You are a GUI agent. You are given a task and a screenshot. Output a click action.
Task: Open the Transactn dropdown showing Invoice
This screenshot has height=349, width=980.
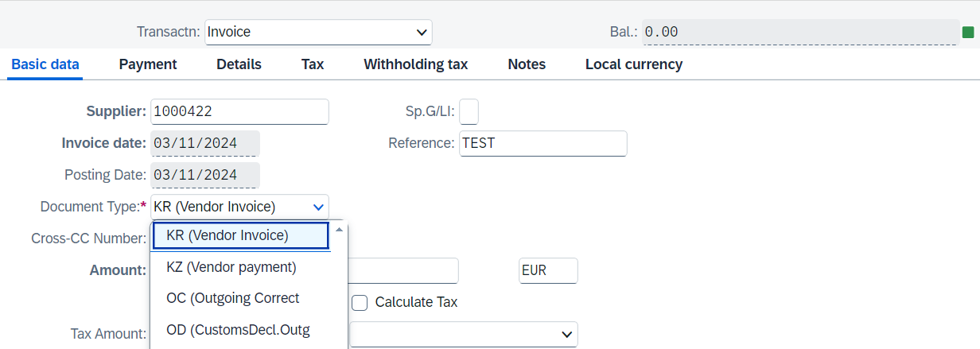318,33
